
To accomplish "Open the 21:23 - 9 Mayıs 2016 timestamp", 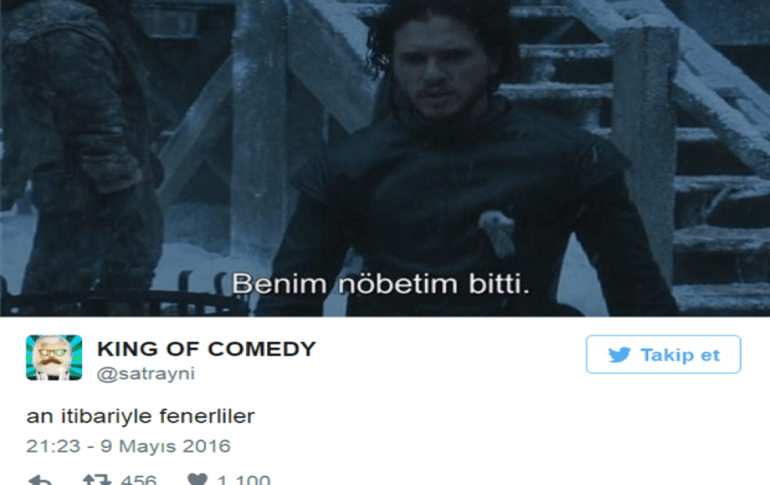I will click(128, 446).
